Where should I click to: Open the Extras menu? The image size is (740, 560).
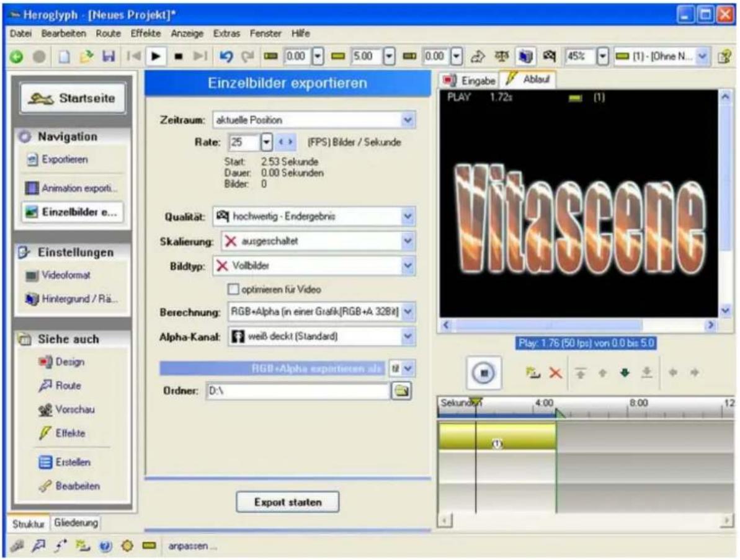click(x=226, y=33)
